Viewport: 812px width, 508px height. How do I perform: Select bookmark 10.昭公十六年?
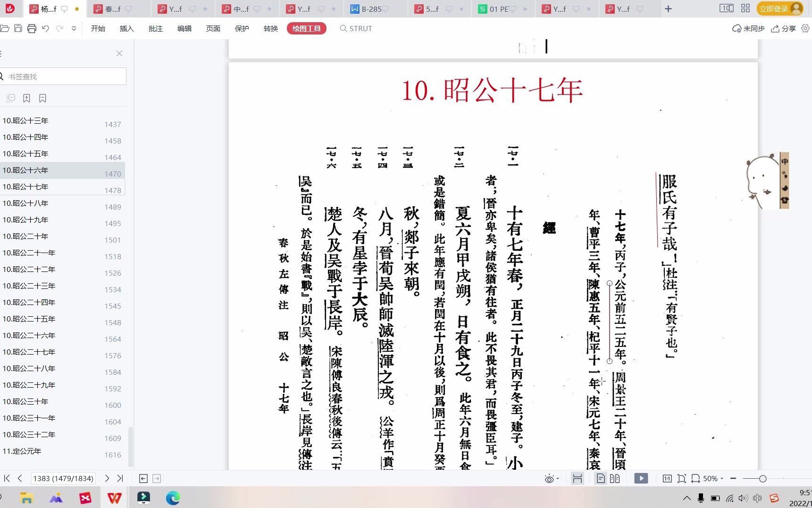point(62,170)
